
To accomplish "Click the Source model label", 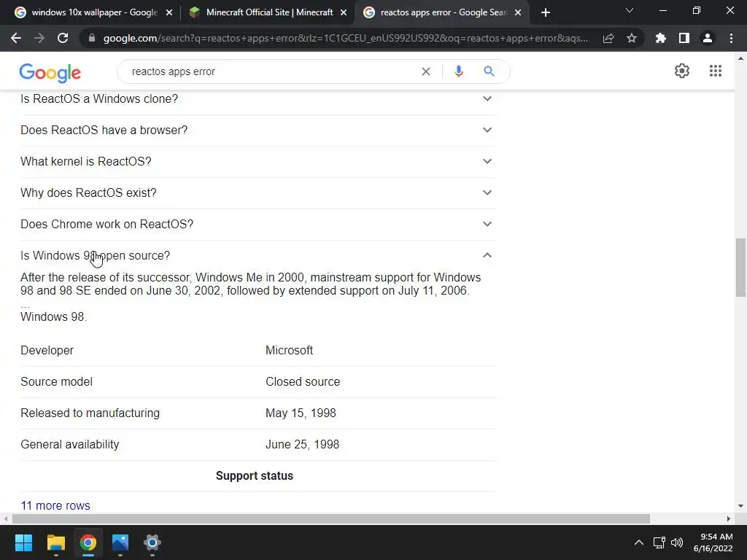I will pyautogui.click(x=56, y=381).
